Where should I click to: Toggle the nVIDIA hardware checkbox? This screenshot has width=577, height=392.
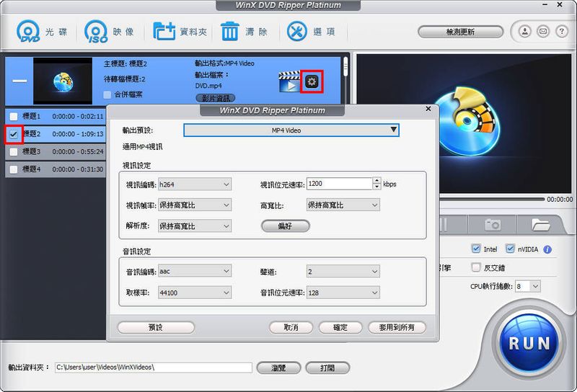pos(510,249)
